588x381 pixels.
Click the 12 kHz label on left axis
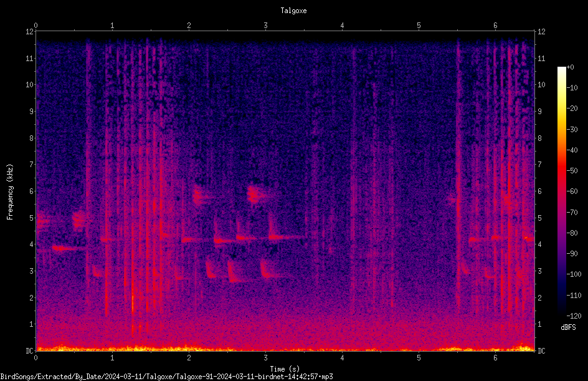click(30, 32)
